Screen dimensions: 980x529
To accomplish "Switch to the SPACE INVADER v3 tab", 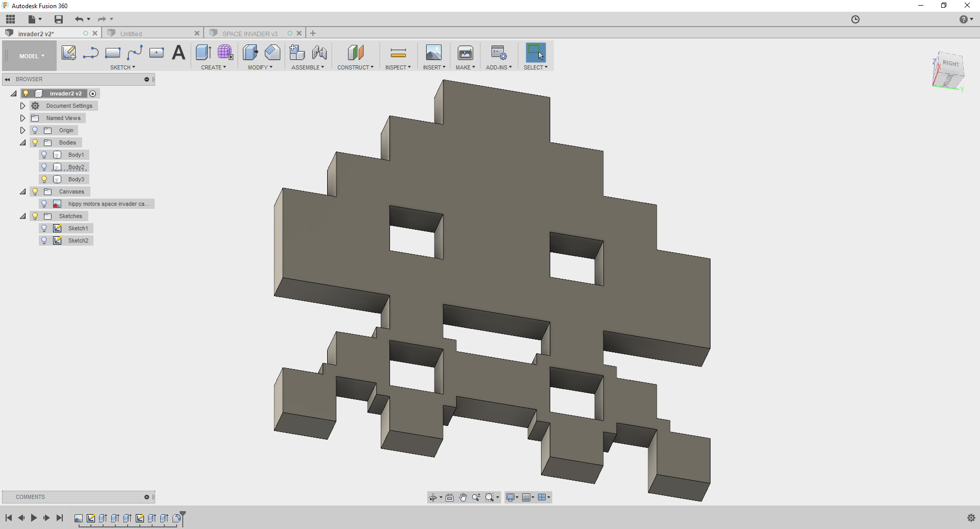I will coord(250,34).
